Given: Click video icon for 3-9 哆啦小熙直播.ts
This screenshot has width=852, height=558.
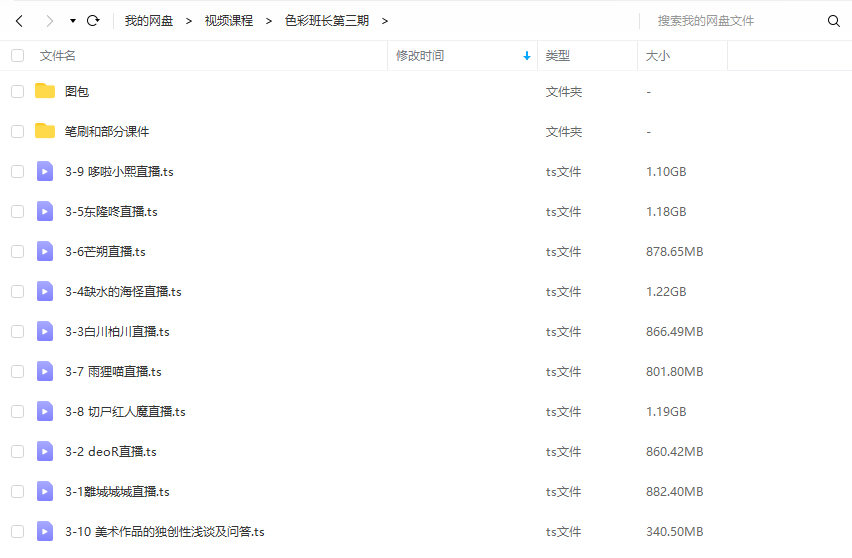Looking at the screenshot, I should (45, 171).
